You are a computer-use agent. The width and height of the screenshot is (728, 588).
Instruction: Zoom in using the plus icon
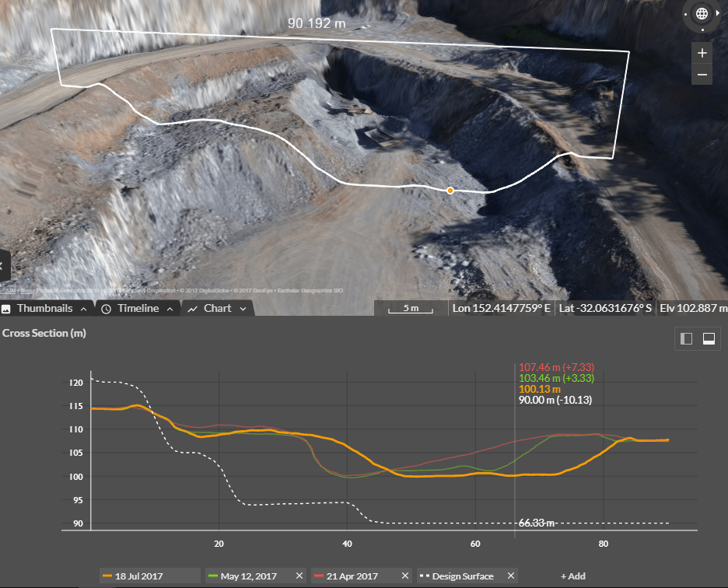point(702,52)
